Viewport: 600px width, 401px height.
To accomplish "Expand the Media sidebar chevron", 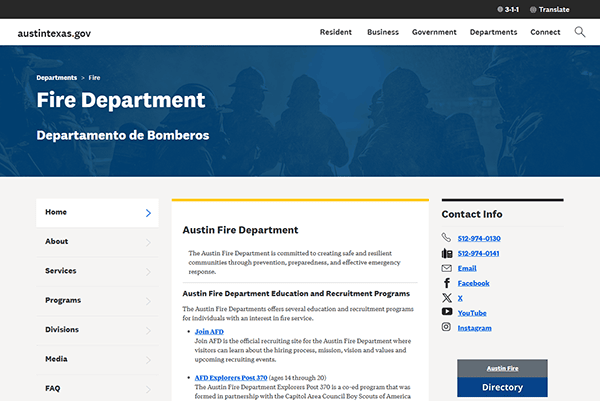I will click(148, 360).
